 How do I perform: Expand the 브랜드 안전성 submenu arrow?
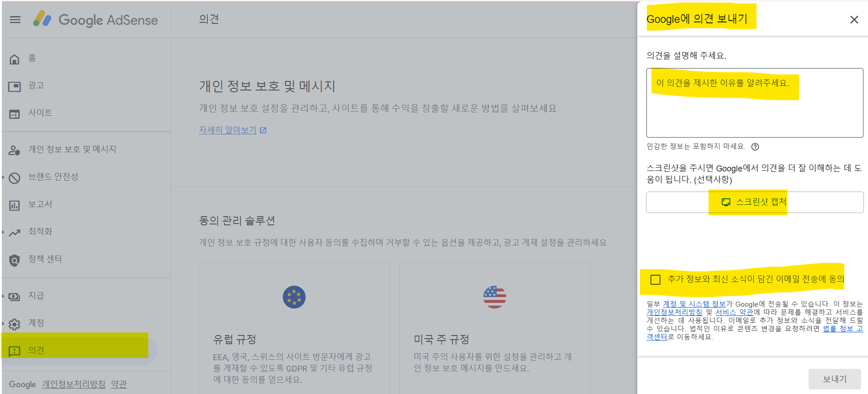pos(3,177)
